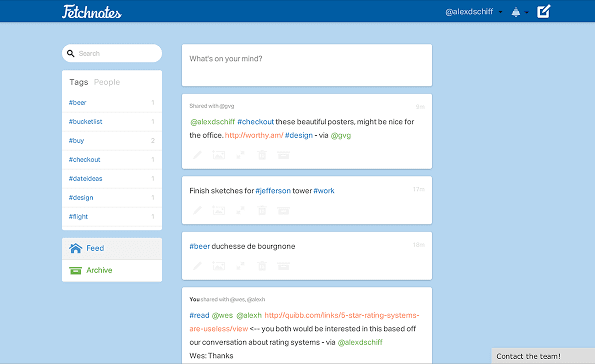Attach image to the jefferson tower note
This screenshot has width=595, height=364.
click(219, 210)
